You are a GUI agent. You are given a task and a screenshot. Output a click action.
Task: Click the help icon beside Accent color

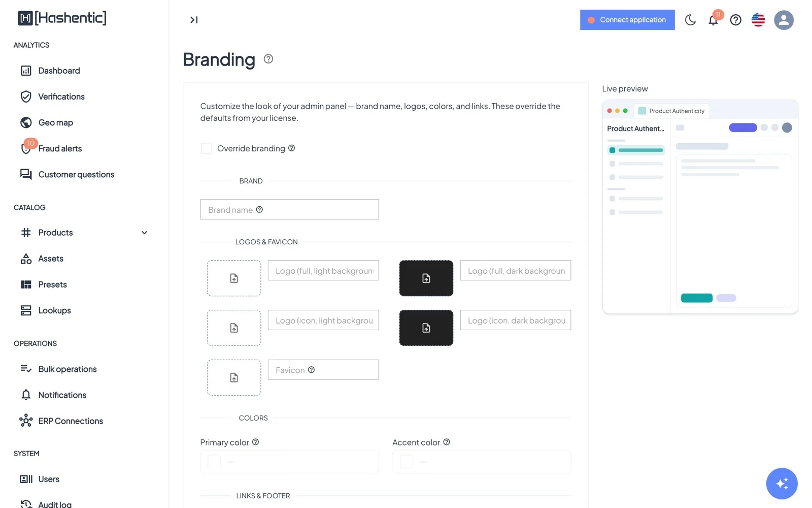(x=447, y=442)
